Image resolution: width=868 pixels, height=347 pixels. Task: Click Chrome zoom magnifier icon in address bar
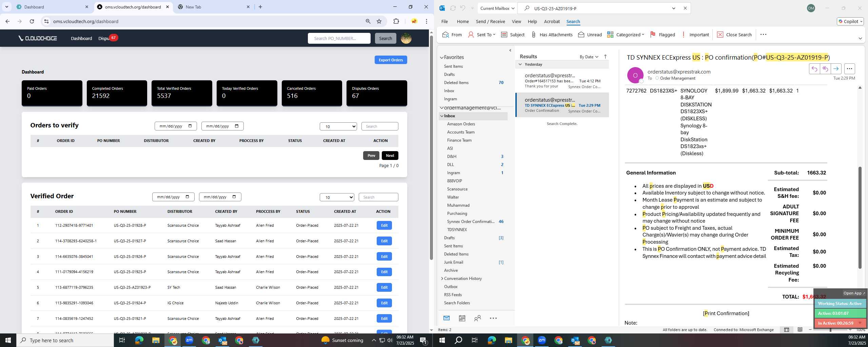click(x=368, y=21)
